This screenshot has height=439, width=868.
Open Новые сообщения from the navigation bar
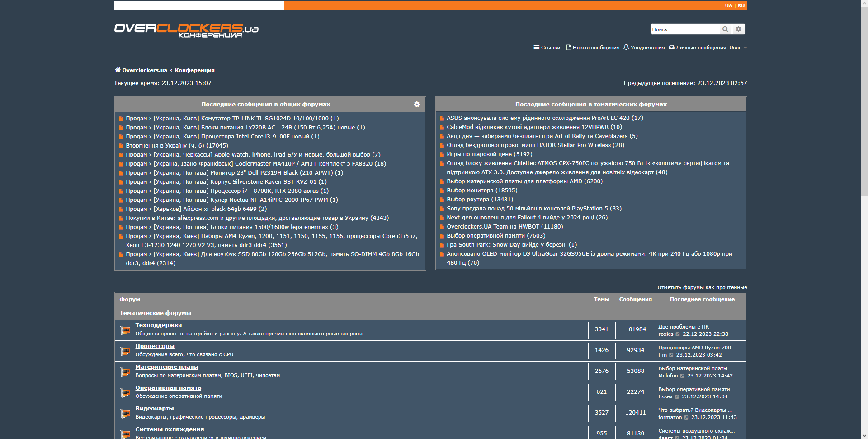593,48
